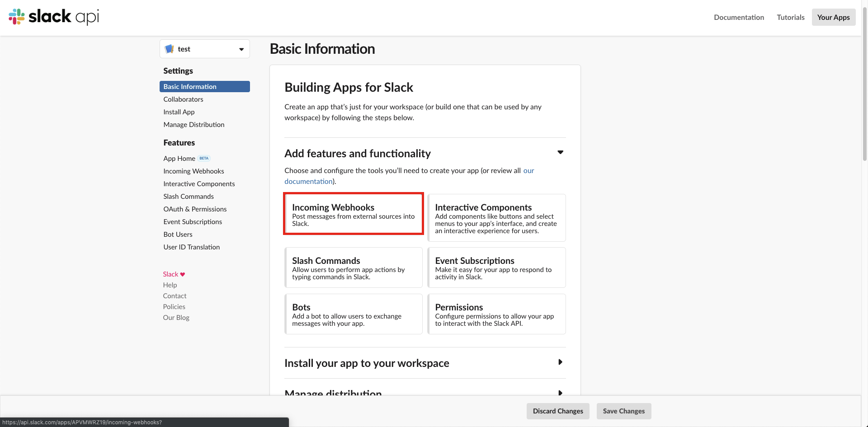Select the Permissions feature card
868x427 pixels.
click(x=496, y=314)
